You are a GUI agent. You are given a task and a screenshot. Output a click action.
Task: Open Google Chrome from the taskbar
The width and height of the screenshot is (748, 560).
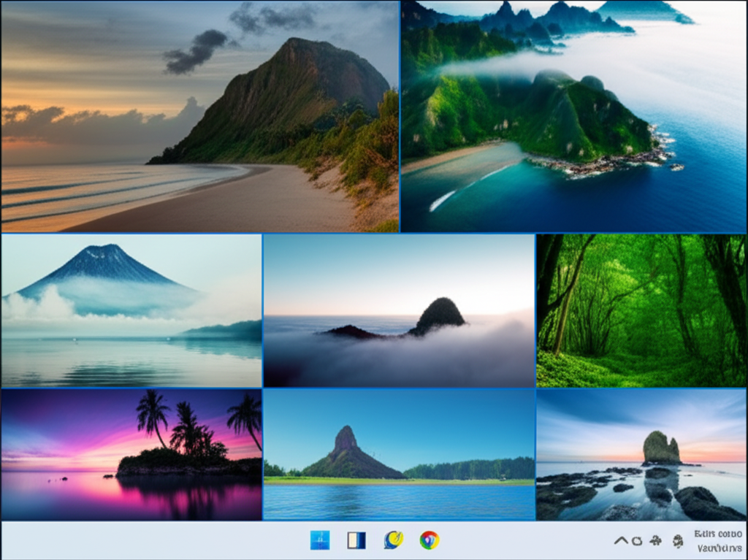430,540
